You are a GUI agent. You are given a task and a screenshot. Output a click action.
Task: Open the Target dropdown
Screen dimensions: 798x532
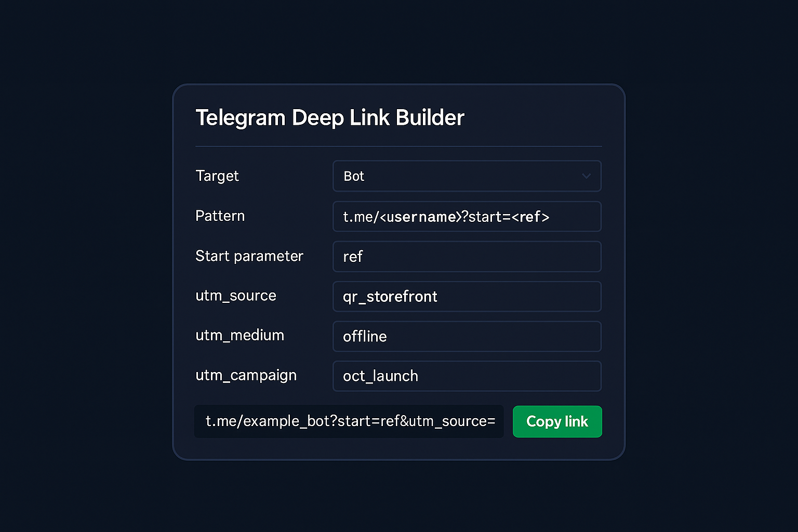(x=466, y=176)
